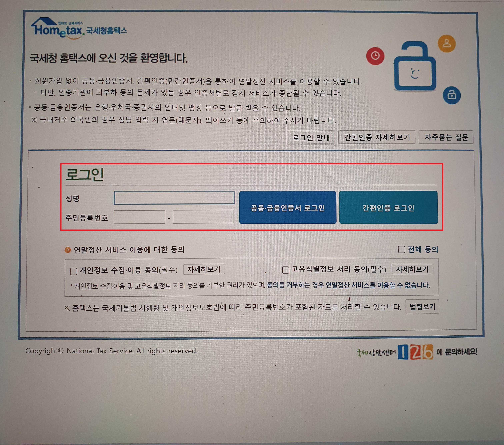Focus the second 주민등록번호 input box

(203, 217)
